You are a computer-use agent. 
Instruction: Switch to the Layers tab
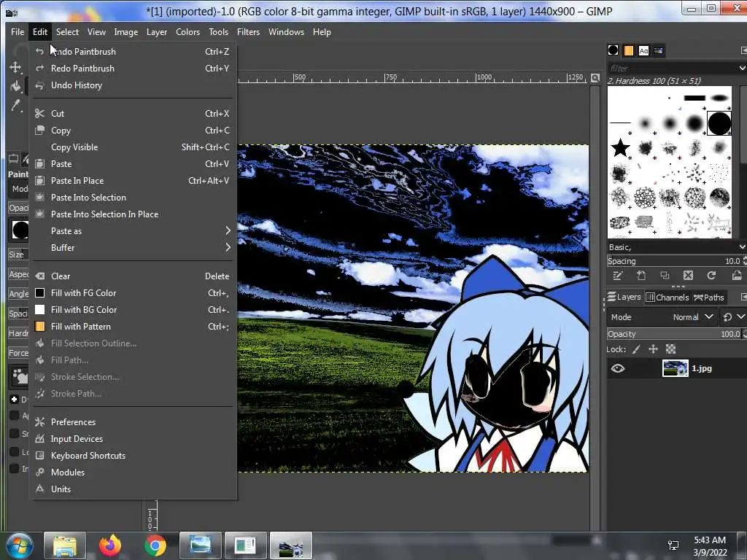624,297
